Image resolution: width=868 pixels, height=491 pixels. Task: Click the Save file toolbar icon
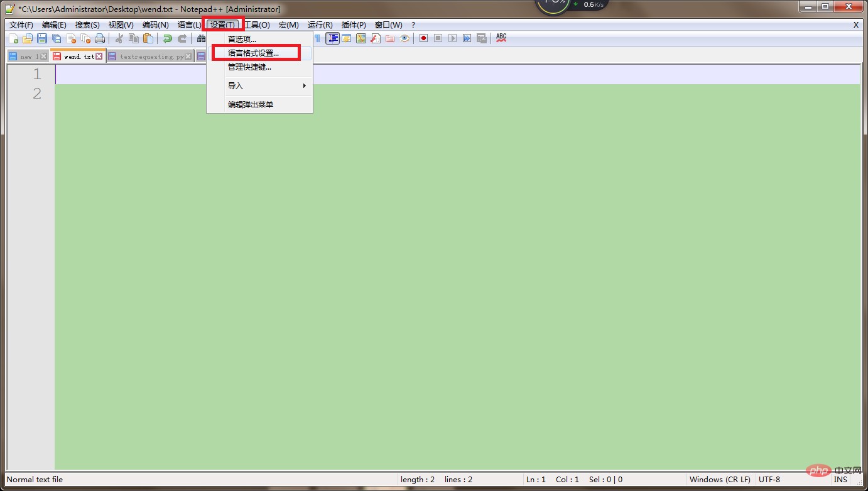(42, 39)
